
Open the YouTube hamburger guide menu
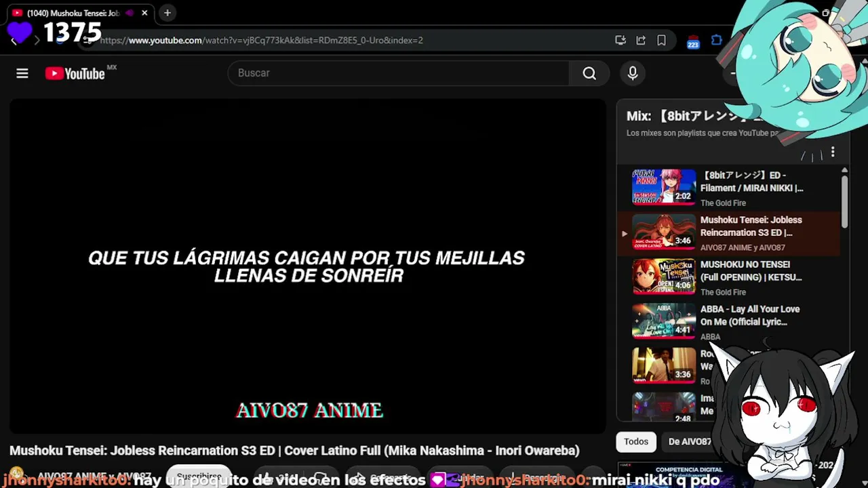22,73
